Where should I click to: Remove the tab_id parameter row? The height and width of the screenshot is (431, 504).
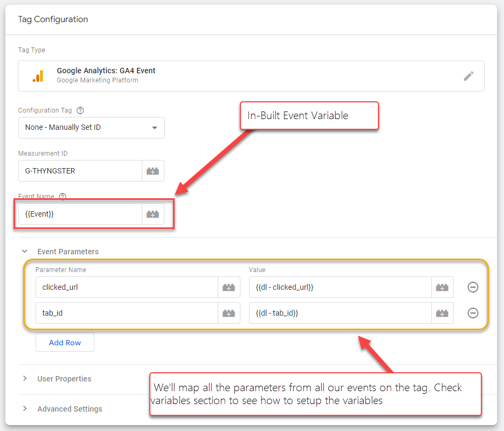coord(473,313)
